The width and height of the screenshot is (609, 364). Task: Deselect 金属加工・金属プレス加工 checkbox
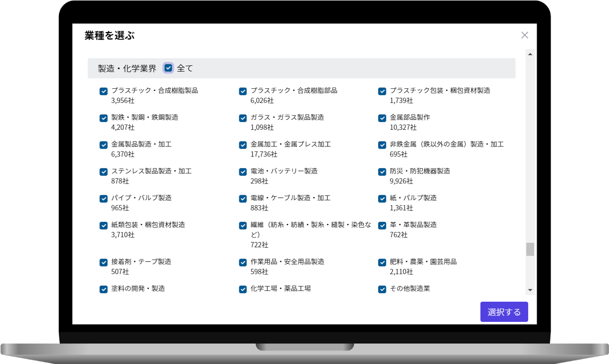click(243, 145)
